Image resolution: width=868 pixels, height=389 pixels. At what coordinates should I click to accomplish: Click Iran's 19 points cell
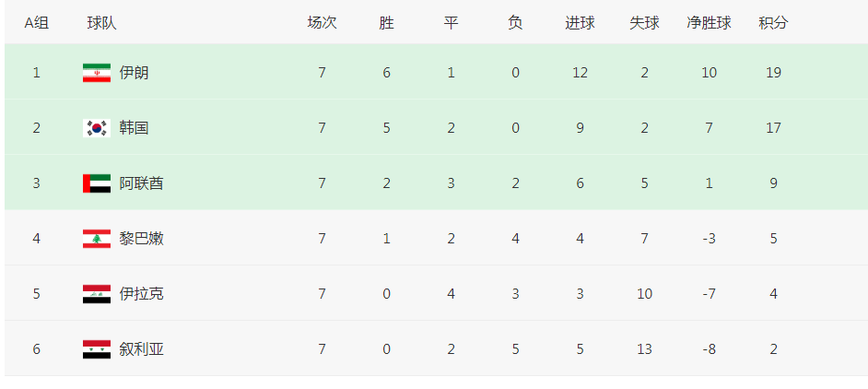[773, 73]
